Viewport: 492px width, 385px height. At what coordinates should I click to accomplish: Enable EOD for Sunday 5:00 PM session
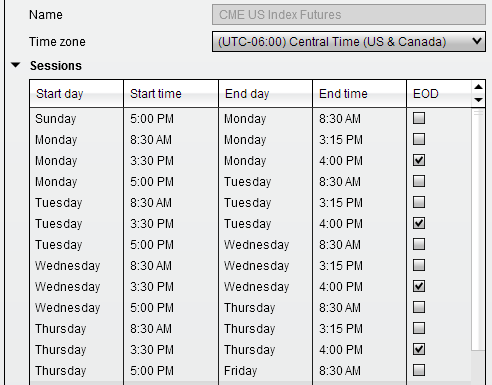coord(419,118)
